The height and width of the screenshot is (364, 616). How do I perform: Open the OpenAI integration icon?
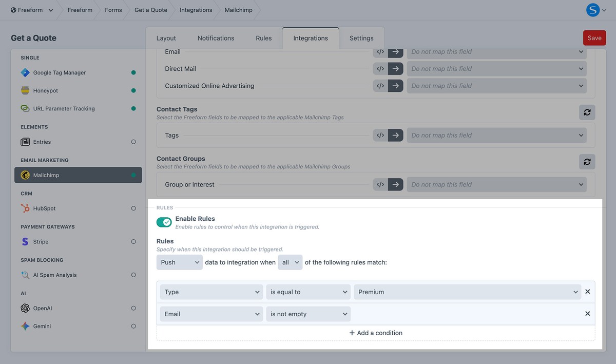(x=25, y=309)
